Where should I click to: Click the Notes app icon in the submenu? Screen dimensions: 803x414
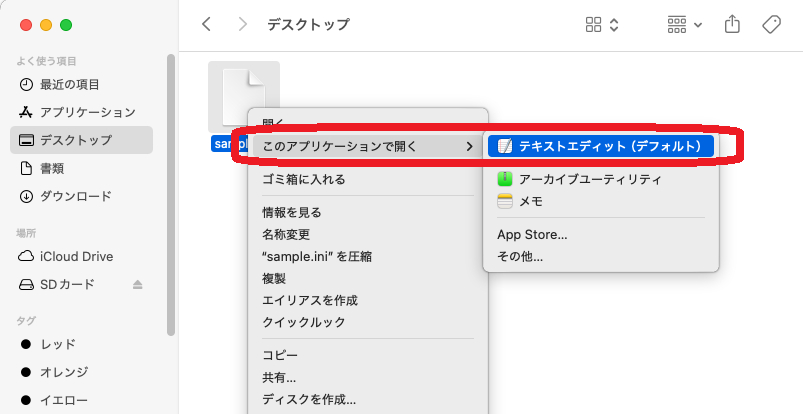coord(504,201)
